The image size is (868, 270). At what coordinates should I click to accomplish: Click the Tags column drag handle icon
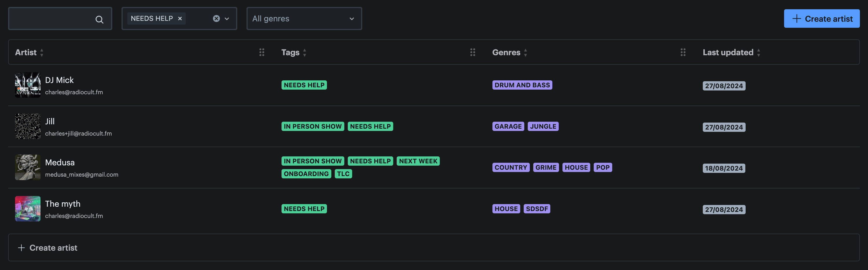(473, 52)
